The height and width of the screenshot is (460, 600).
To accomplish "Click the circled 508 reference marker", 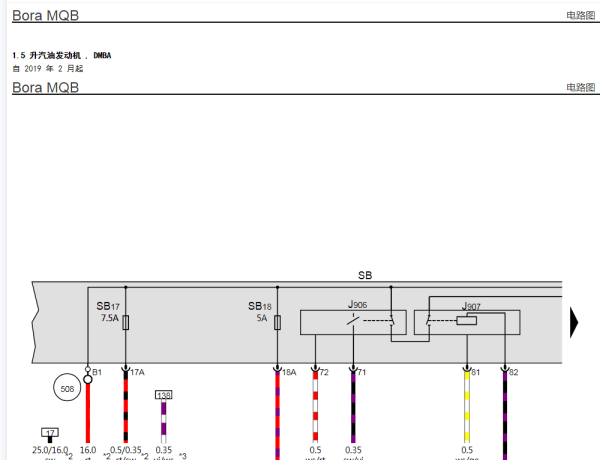I will point(67,387).
